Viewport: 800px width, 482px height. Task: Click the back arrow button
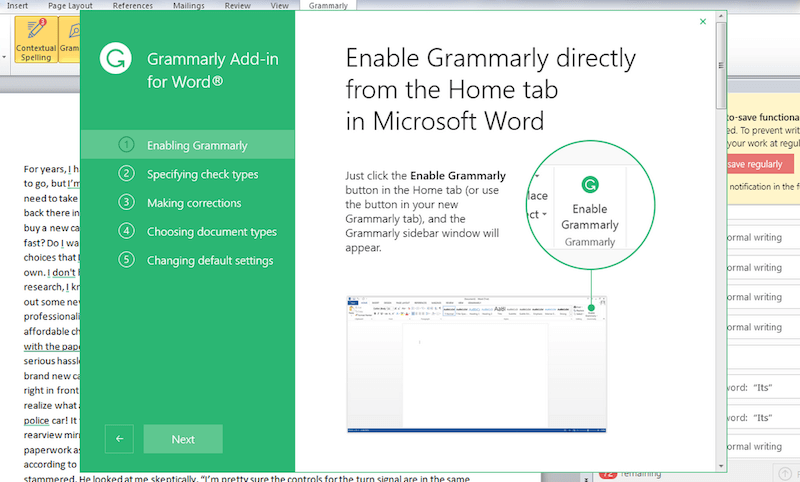[x=119, y=439]
